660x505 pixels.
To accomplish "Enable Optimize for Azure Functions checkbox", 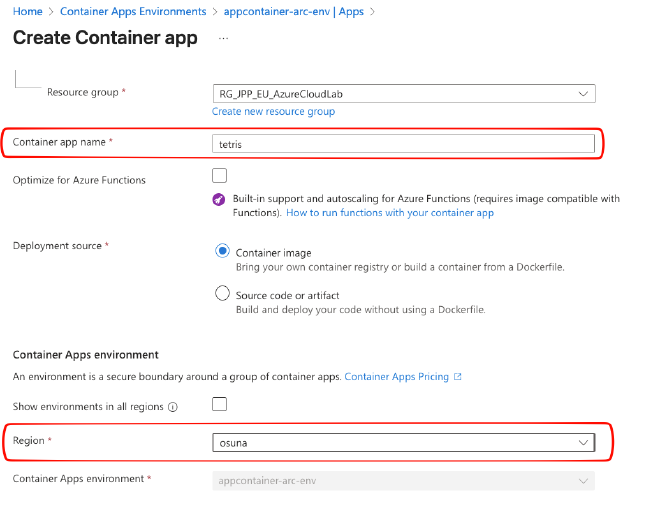I will pos(220,177).
